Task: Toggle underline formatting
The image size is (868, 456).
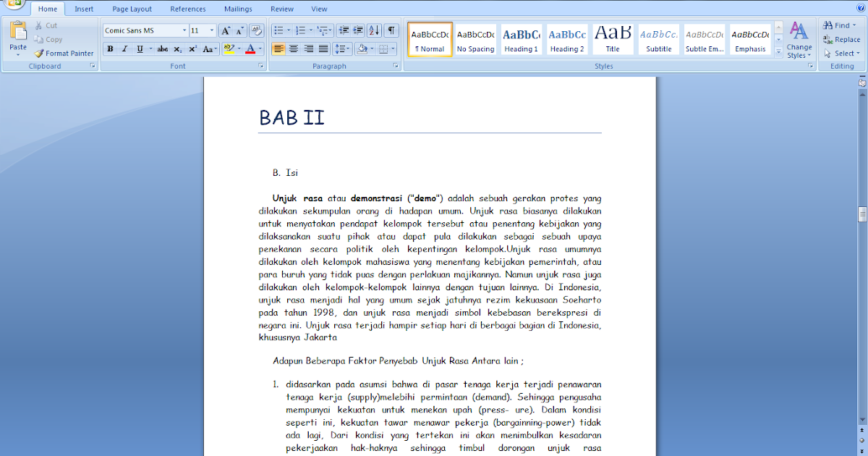Action: coord(140,49)
